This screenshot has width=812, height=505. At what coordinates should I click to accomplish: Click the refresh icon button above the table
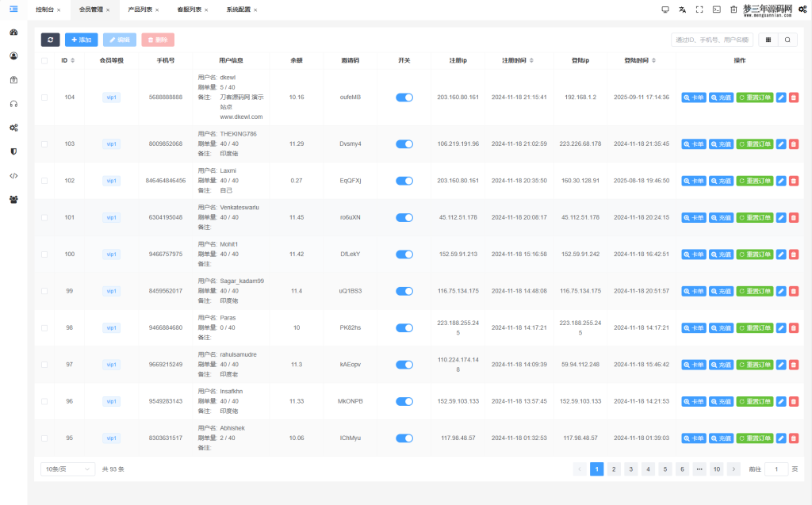click(x=51, y=40)
